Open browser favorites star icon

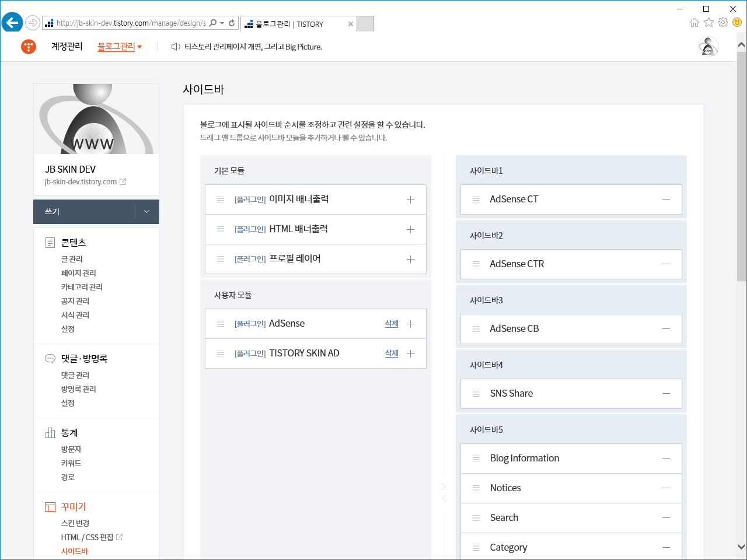point(708,23)
